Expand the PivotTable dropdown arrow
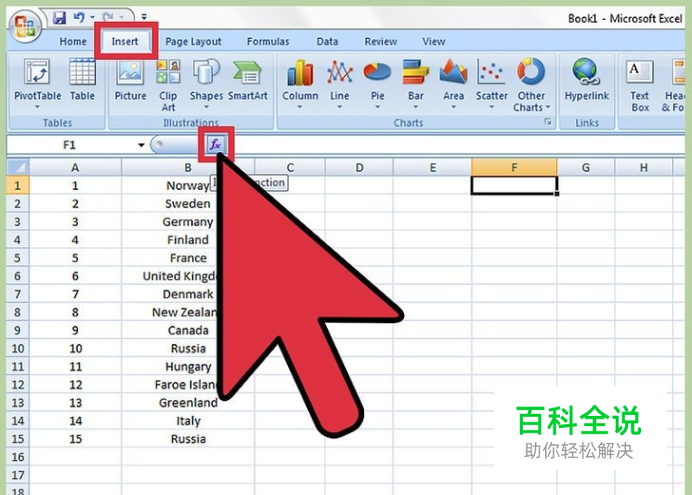 38,107
